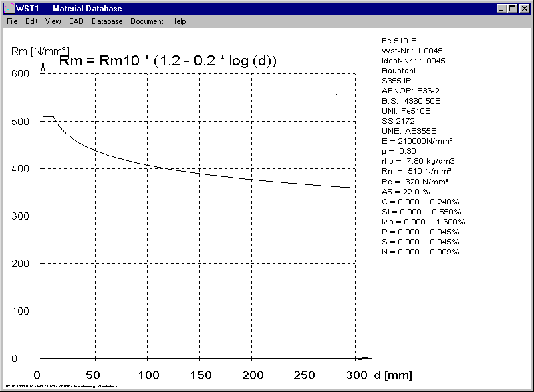Image resolution: width=534 pixels, height=392 pixels.
Task: Click the E = 210000N/mm² property line
Action: point(417,141)
